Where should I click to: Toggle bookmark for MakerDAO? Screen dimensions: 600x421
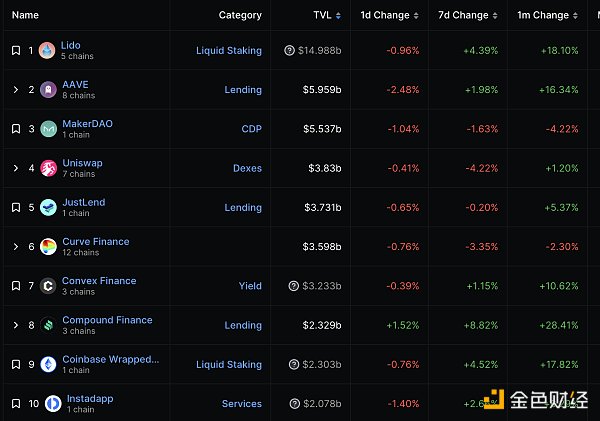coord(16,129)
